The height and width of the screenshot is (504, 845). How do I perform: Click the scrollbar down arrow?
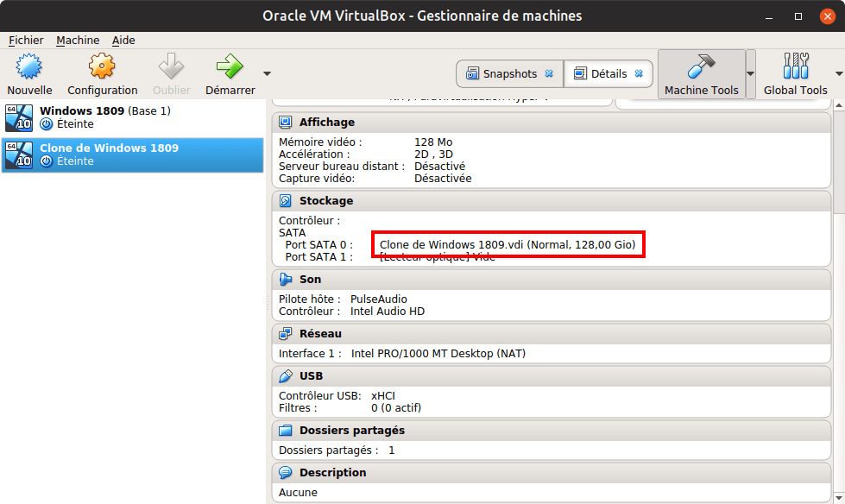tap(839, 498)
